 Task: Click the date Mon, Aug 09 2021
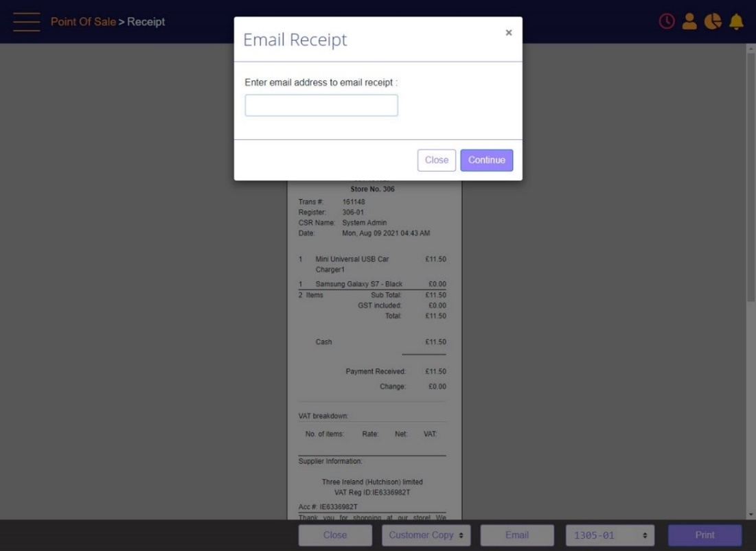point(386,233)
